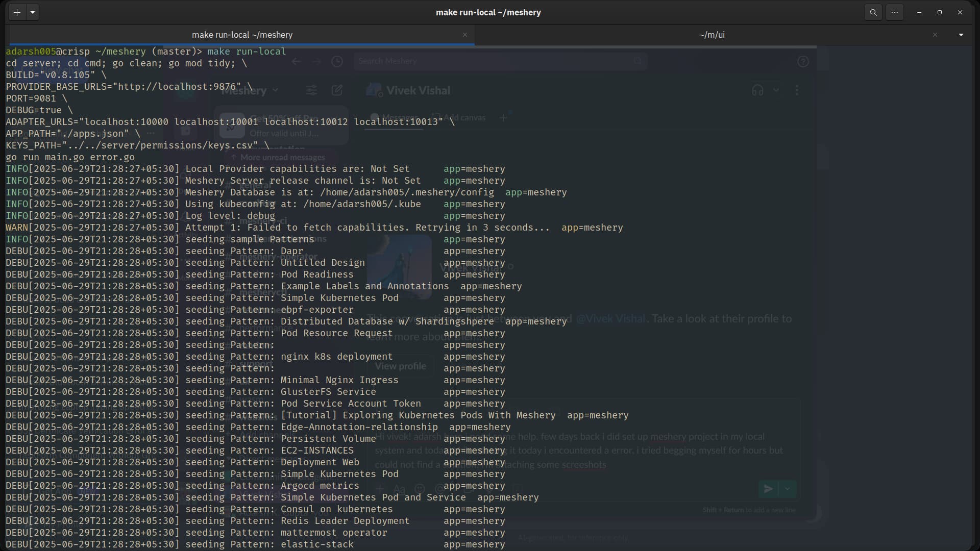
Task: Click 'Log level: debug' log line
Action: coord(255,216)
